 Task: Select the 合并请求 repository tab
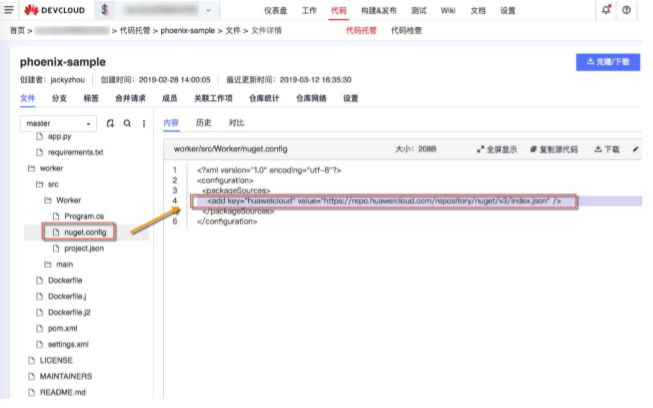(130, 98)
